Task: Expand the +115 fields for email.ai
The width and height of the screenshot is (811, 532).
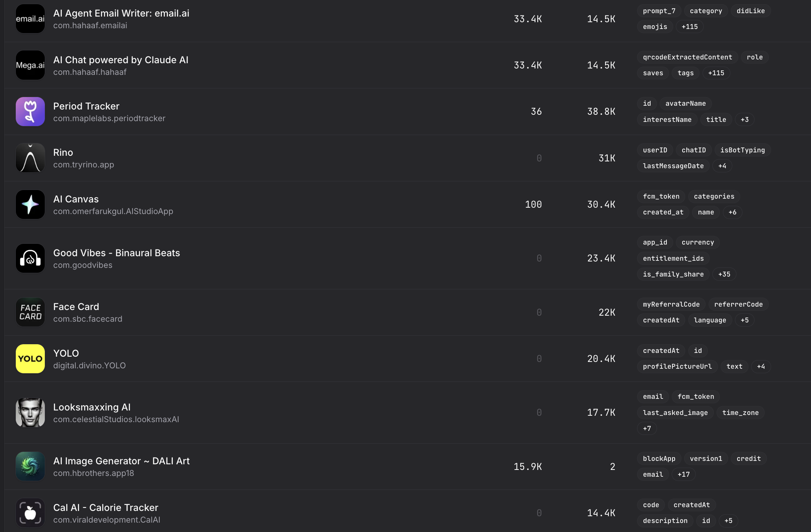Action: coord(689,27)
